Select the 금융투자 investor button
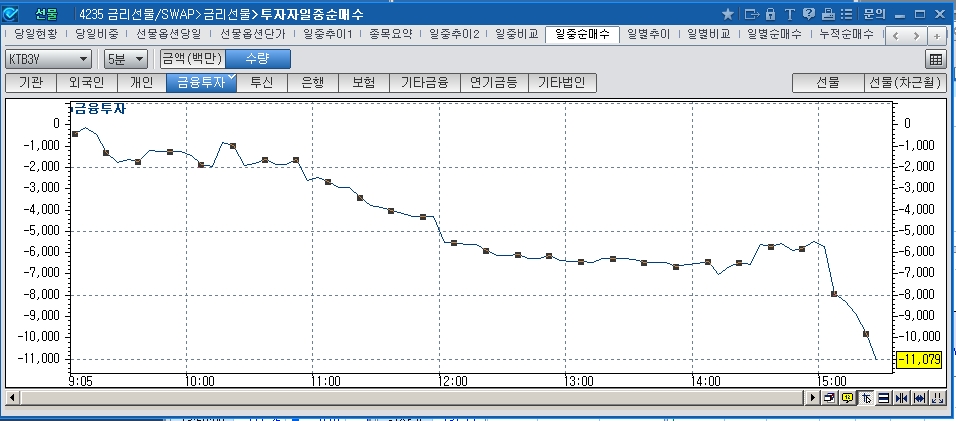956x421 pixels. [x=201, y=82]
